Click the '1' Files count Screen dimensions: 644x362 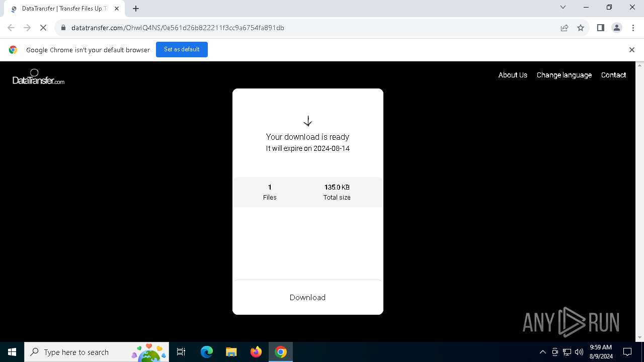[x=270, y=187]
